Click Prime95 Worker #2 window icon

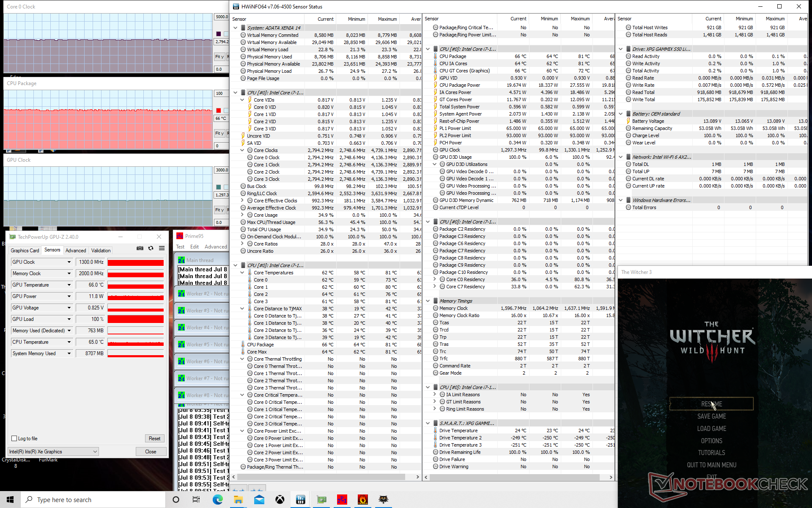click(x=181, y=293)
